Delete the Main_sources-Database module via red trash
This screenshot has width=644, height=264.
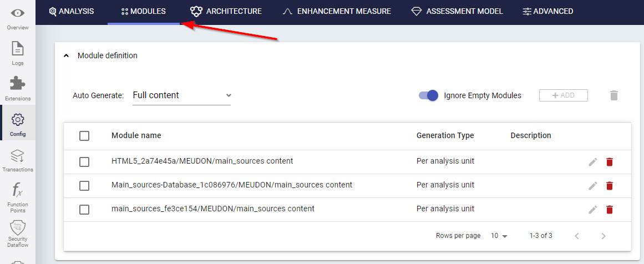tap(610, 186)
